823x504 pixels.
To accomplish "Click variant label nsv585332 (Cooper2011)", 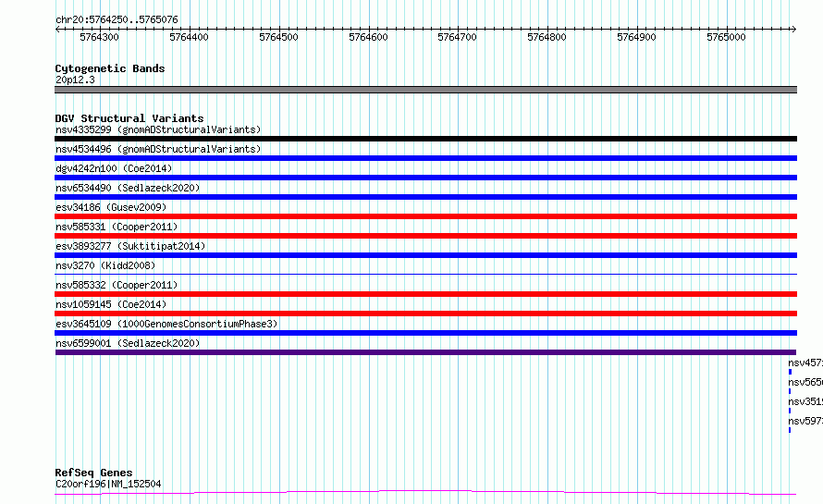I will (x=117, y=285).
